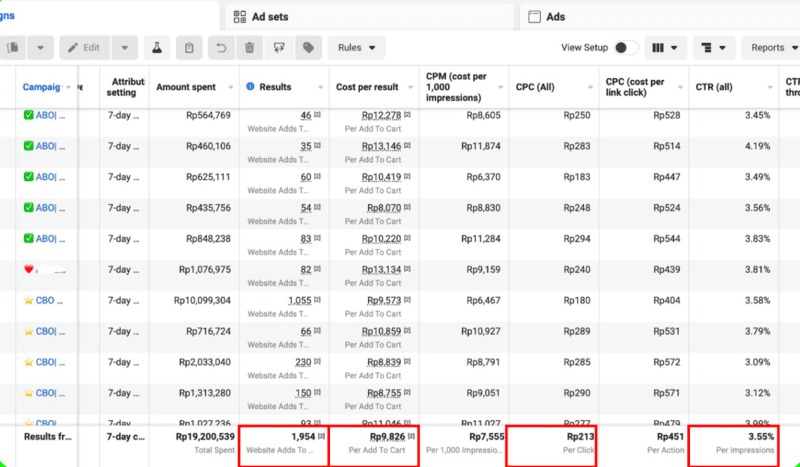The image size is (800, 467).
Task: Click the star icon in Rp2,033,040 row
Action: point(29,362)
